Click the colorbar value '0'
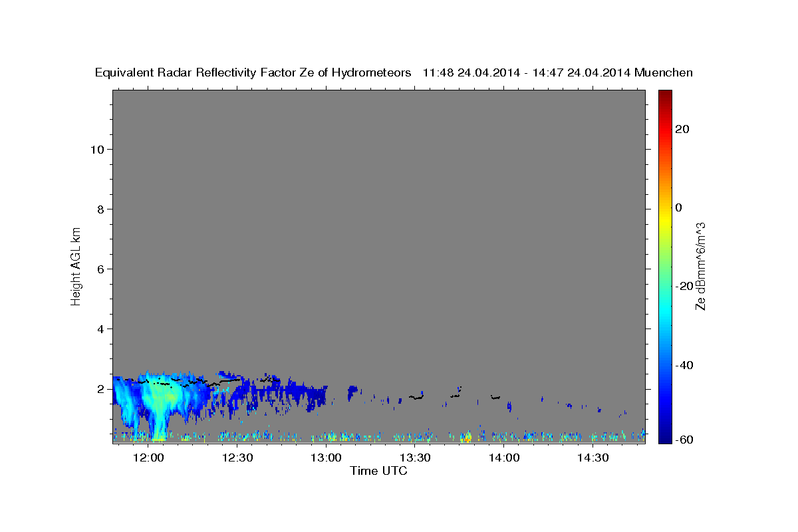The image size is (798, 532). point(678,207)
